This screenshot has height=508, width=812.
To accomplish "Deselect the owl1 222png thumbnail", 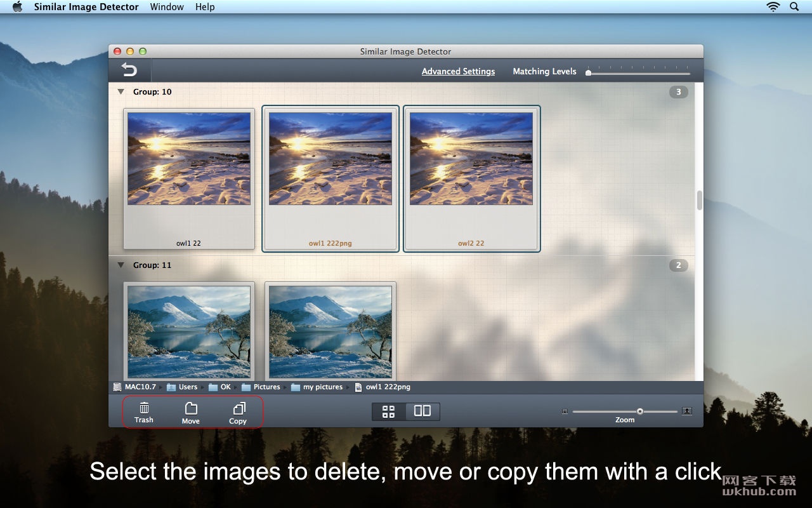I will (331, 178).
